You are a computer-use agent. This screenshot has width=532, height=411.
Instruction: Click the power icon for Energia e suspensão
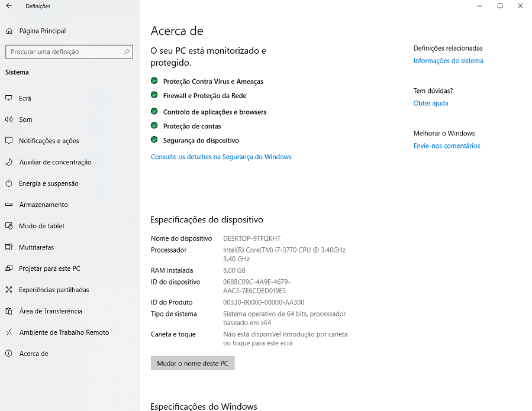pyautogui.click(x=9, y=183)
